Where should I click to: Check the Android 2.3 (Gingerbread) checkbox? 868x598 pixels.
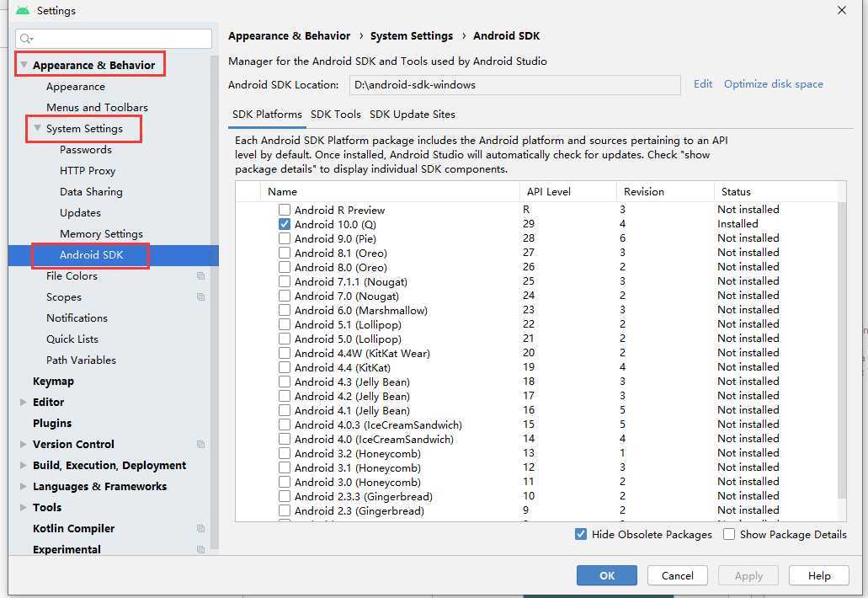tap(285, 510)
